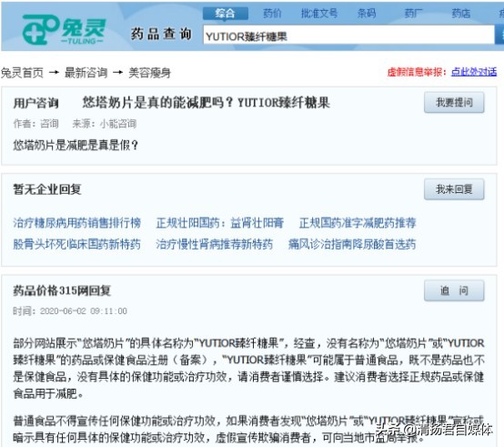Click the question text 悠塔奶片是减肥是真是假
Viewport: 504px width, 447px height.
click(x=76, y=145)
